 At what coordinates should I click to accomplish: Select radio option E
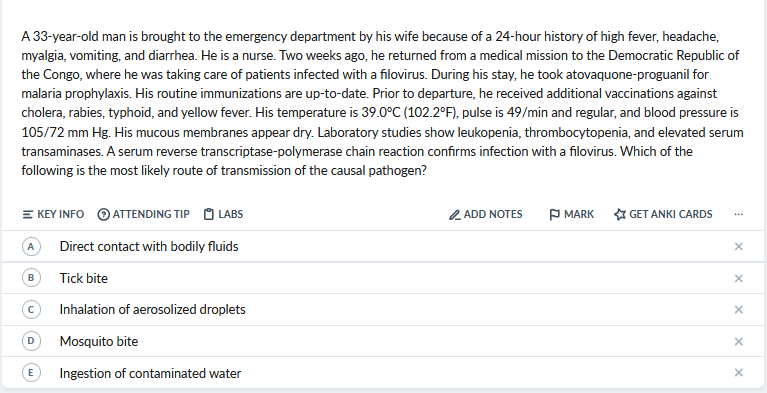(31, 373)
